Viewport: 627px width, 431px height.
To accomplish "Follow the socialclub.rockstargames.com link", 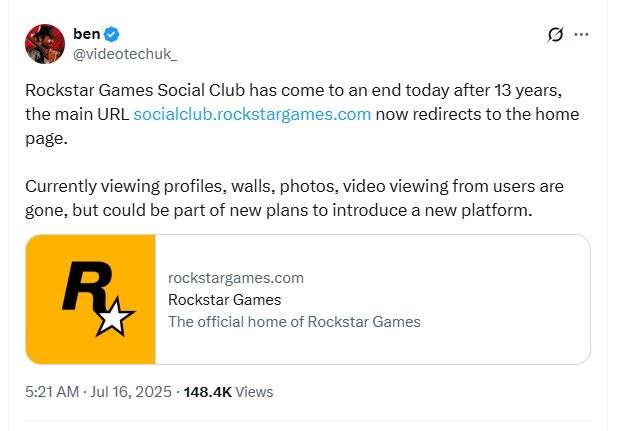I will click(252, 114).
